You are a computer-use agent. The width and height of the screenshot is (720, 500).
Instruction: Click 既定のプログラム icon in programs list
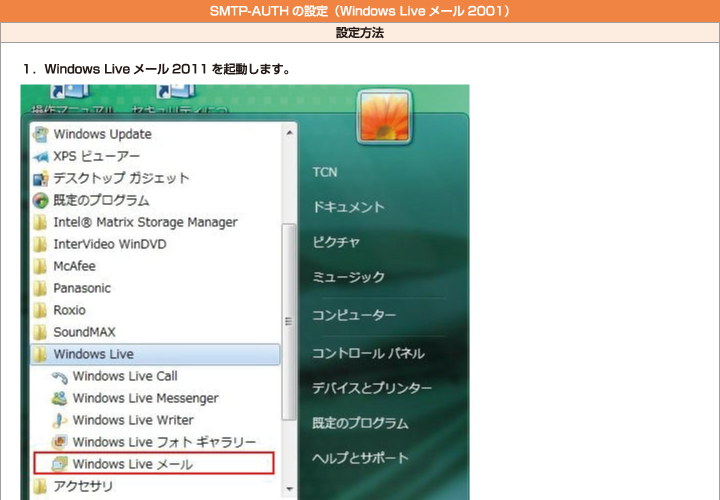(x=40, y=200)
